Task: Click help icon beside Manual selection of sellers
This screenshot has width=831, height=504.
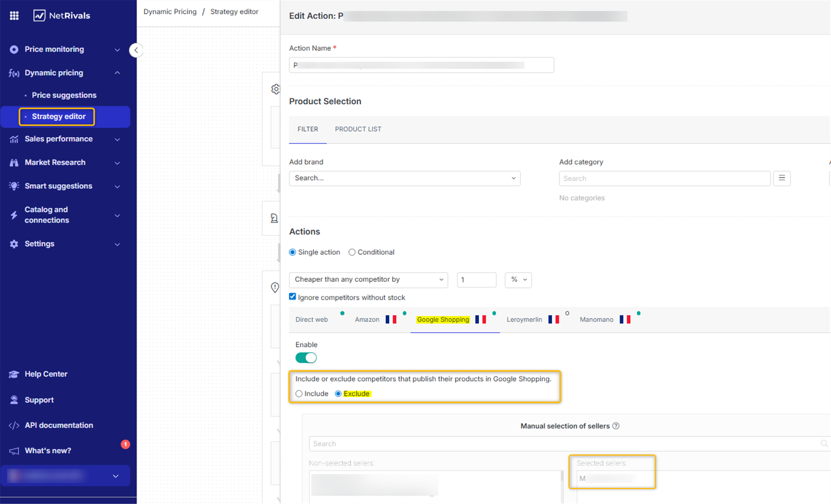Action: [x=616, y=426]
